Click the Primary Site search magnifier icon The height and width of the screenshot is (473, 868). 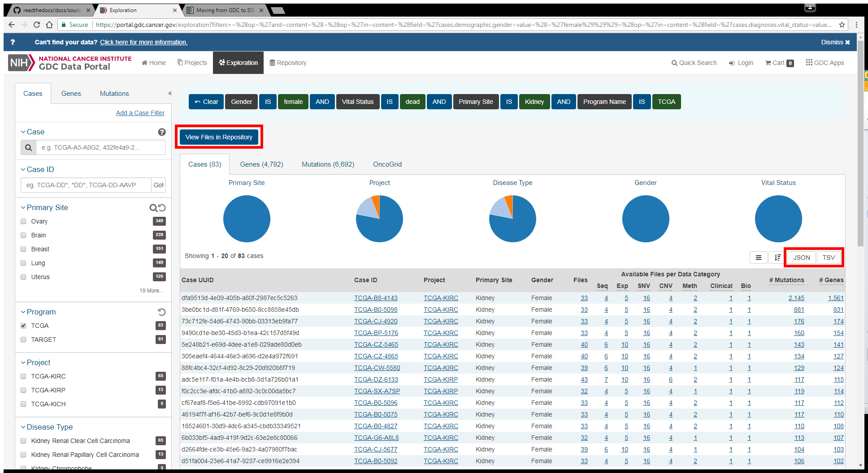[x=153, y=208]
